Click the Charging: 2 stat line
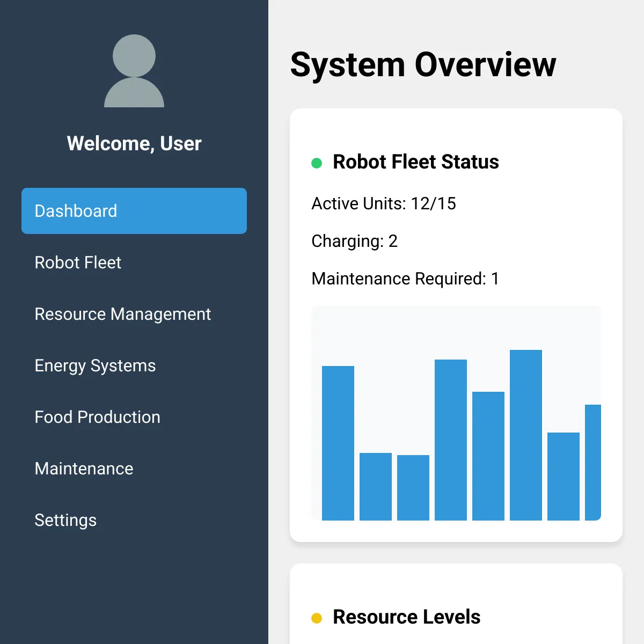The height and width of the screenshot is (644, 644). [x=354, y=241]
